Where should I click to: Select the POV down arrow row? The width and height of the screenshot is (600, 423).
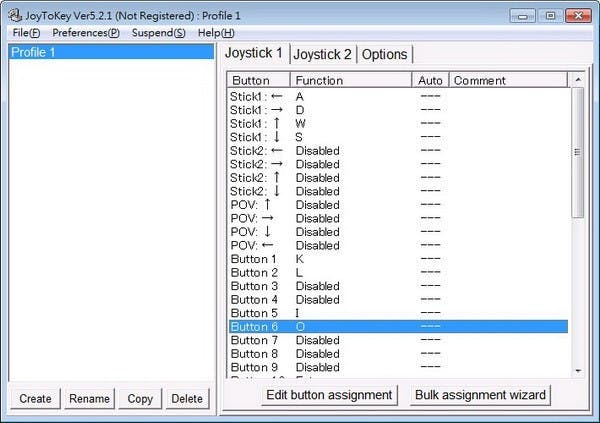click(x=398, y=232)
